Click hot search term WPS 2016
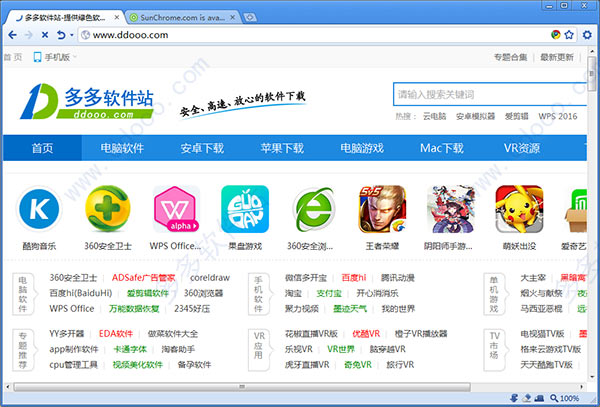 pyautogui.click(x=558, y=116)
